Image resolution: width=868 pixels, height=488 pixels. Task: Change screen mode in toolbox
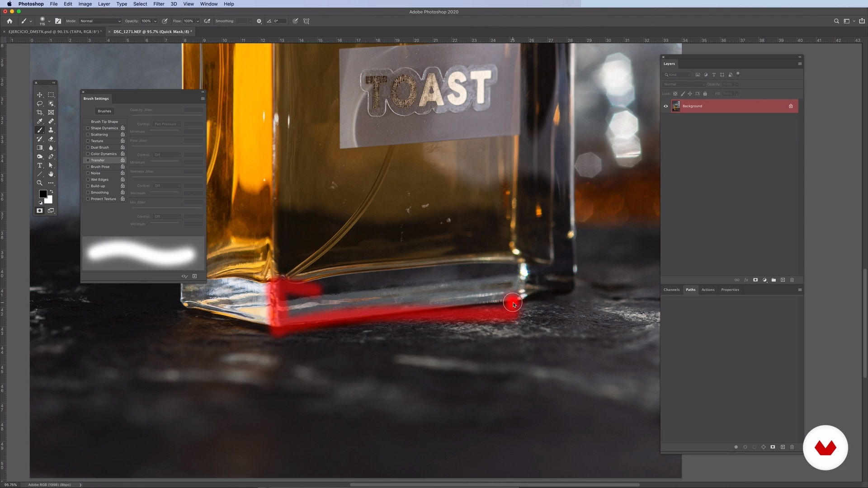(51, 211)
